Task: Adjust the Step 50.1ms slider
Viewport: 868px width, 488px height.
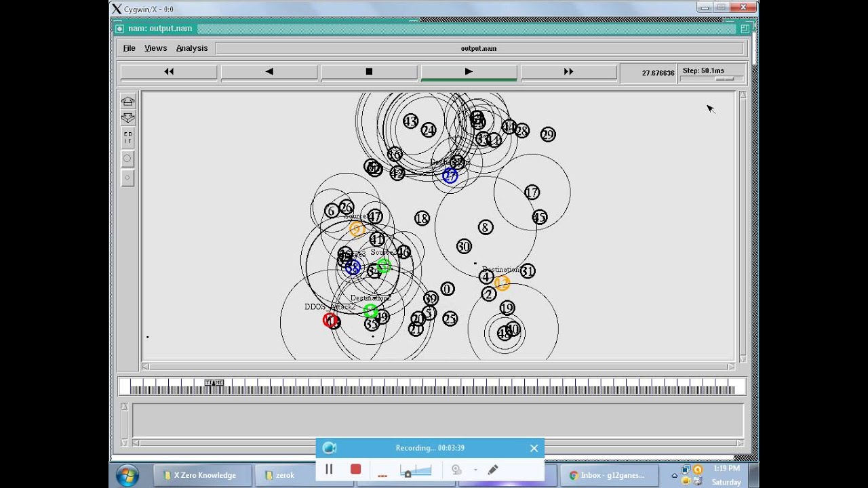Action: coord(725,79)
